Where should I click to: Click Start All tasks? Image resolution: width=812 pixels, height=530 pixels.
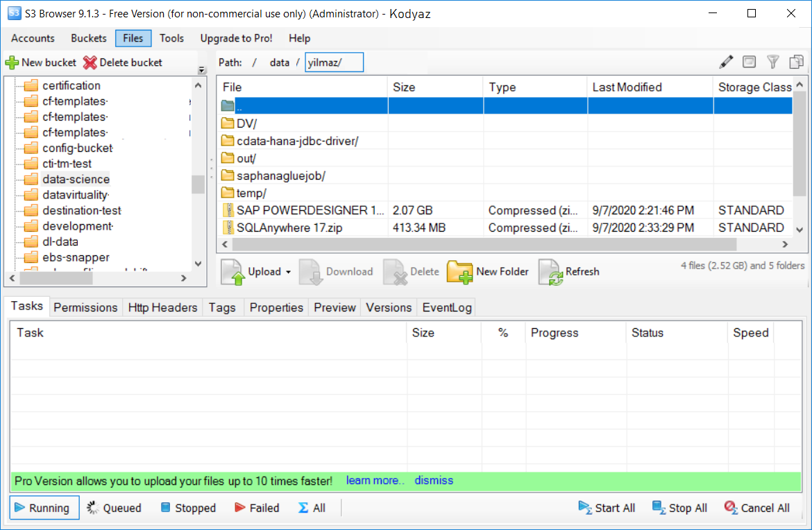tap(607, 508)
